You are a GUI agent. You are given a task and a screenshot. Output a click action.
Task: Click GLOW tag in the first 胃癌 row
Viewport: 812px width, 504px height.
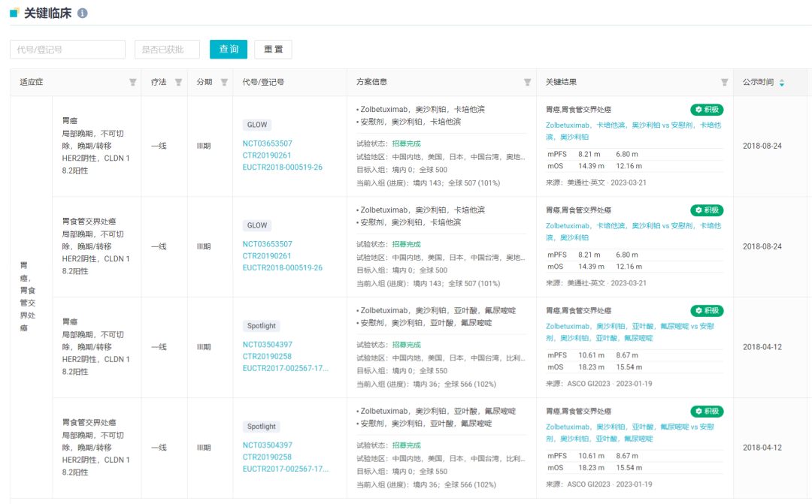(x=257, y=125)
